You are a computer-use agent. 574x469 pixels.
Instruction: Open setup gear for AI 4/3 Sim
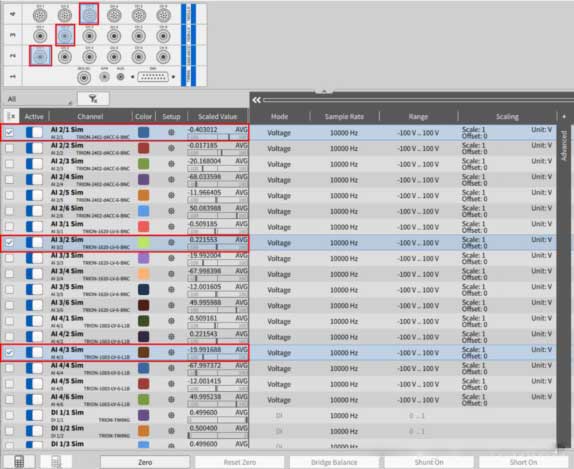click(x=171, y=352)
